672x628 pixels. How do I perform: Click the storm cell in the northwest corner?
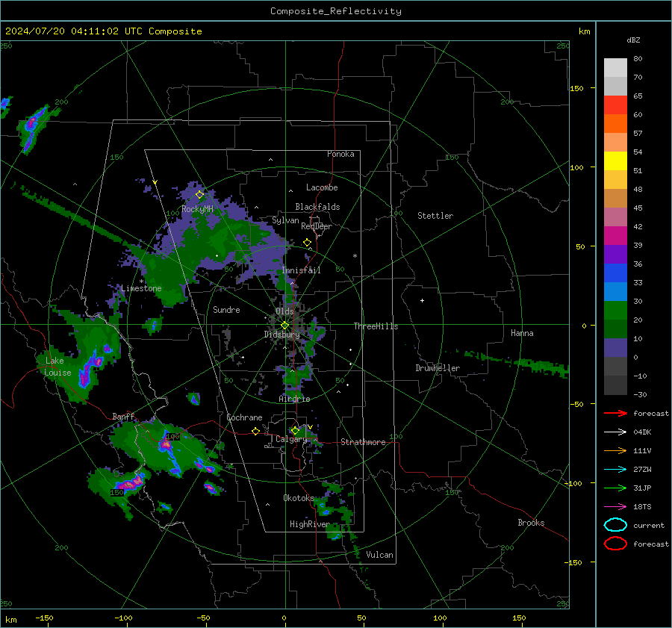coord(32,128)
